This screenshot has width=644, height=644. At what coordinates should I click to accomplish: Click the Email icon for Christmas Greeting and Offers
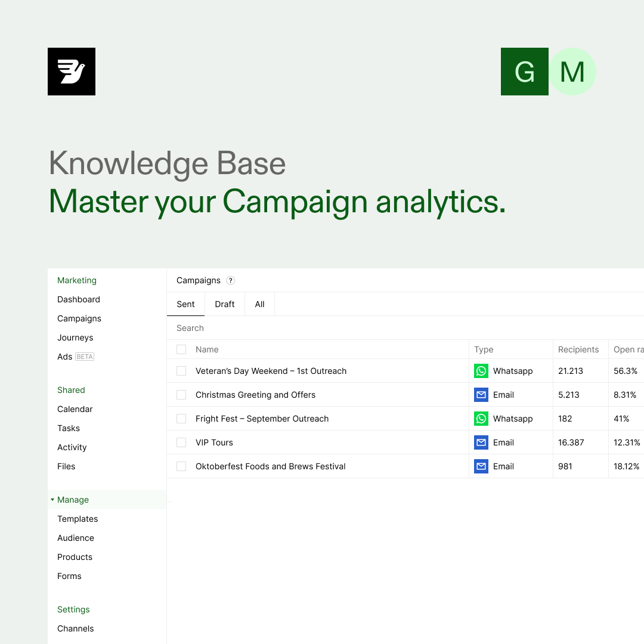click(481, 394)
